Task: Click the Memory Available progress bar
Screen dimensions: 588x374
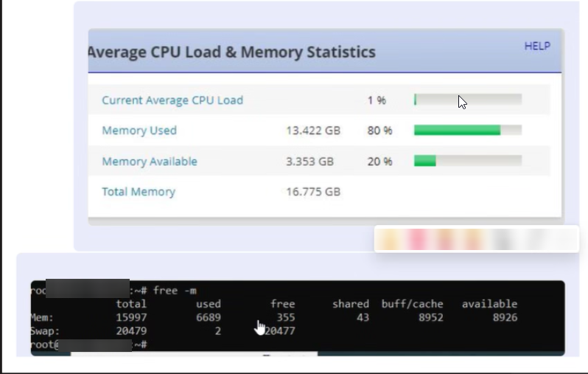Action: click(x=468, y=161)
